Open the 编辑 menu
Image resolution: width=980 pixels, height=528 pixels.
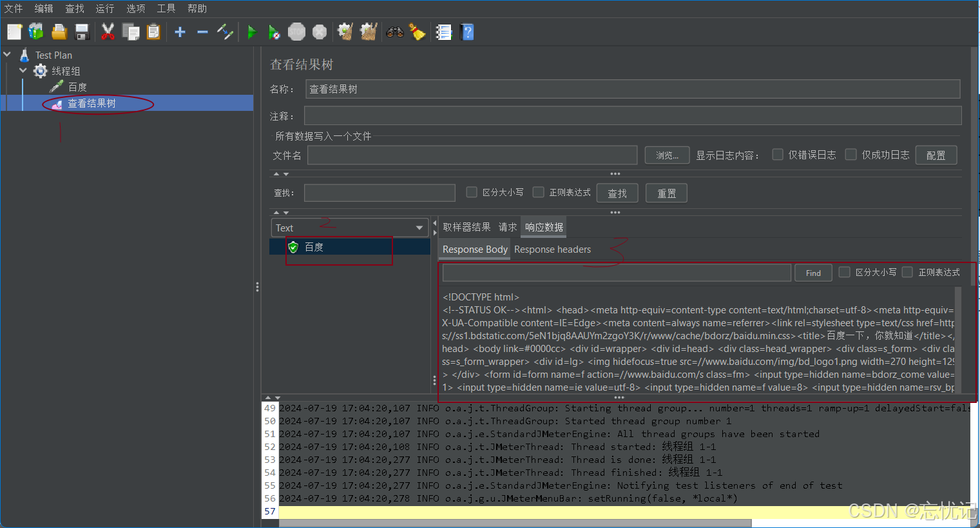(44, 8)
